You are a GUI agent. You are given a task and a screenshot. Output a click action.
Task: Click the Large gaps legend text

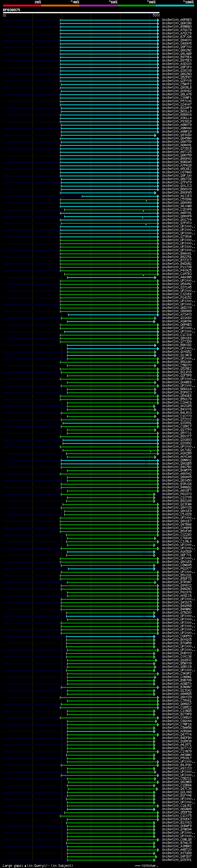38,866
